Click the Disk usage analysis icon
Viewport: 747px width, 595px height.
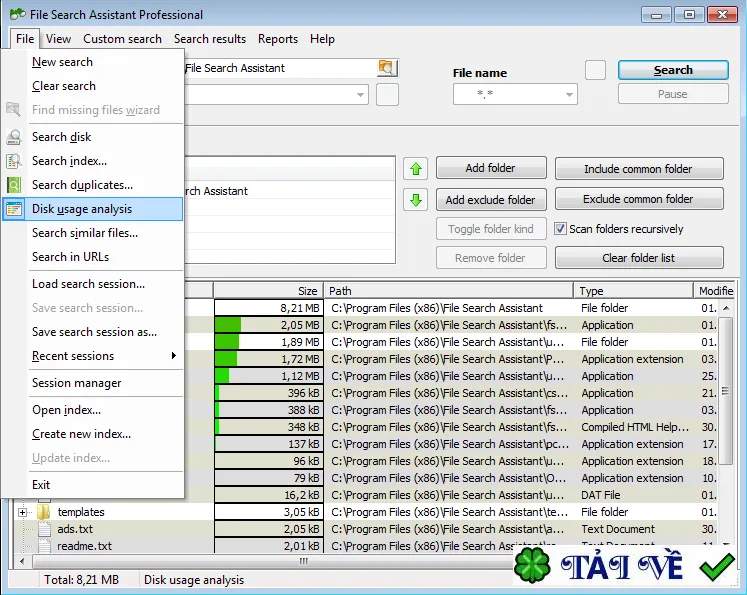[x=14, y=209]
